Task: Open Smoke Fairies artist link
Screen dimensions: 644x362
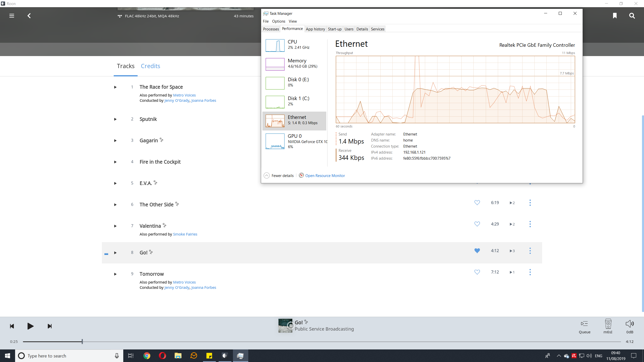Action: coord(185,234)
